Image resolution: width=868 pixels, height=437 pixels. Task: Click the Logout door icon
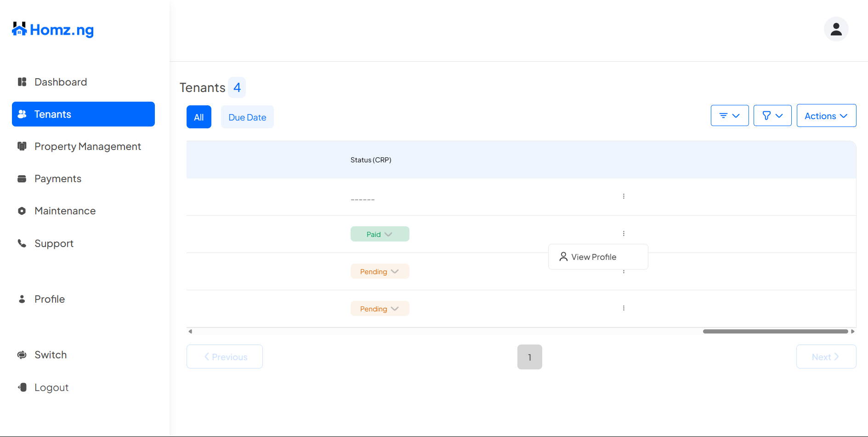(22, 387)
